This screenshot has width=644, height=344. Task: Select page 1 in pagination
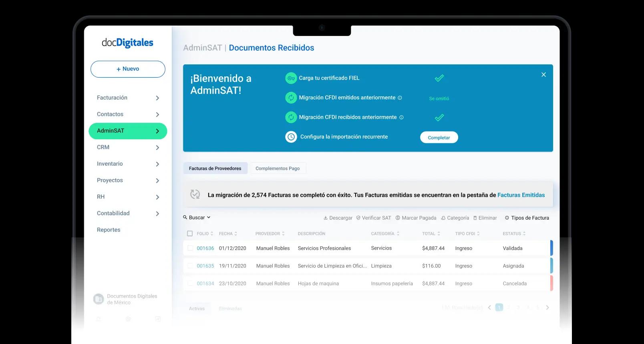[499, 307]
